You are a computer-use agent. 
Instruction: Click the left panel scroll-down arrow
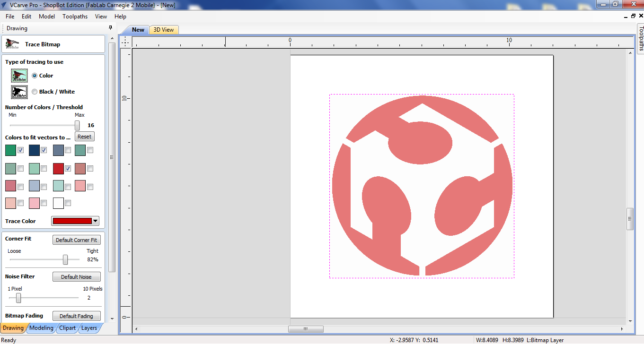(112, 318)
